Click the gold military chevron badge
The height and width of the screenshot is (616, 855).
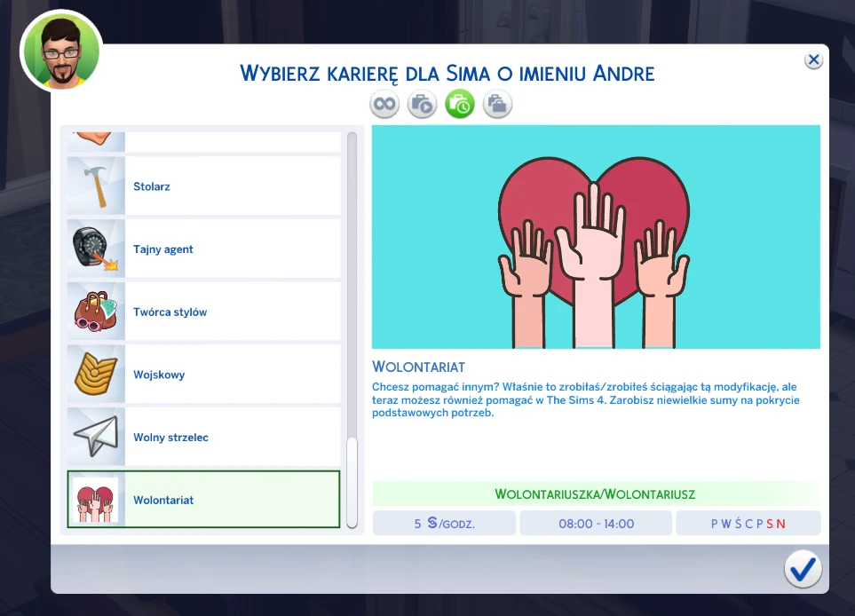point(96,374)
